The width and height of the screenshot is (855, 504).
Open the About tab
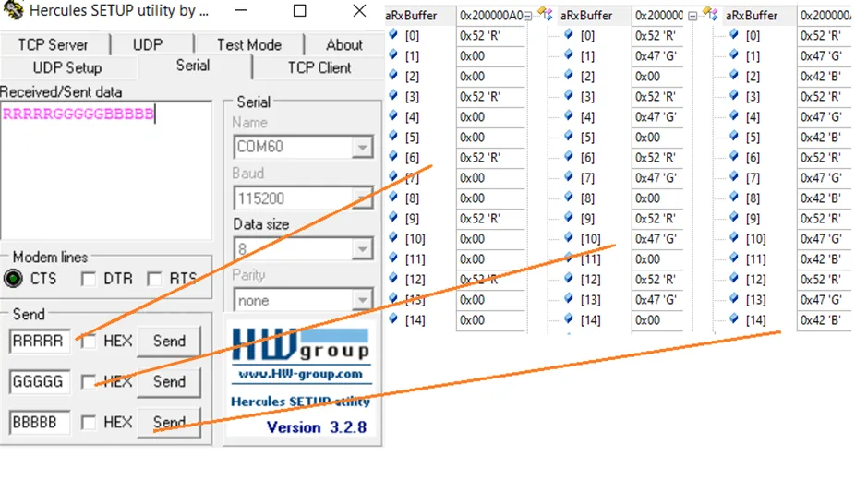[x=344, y=44]
